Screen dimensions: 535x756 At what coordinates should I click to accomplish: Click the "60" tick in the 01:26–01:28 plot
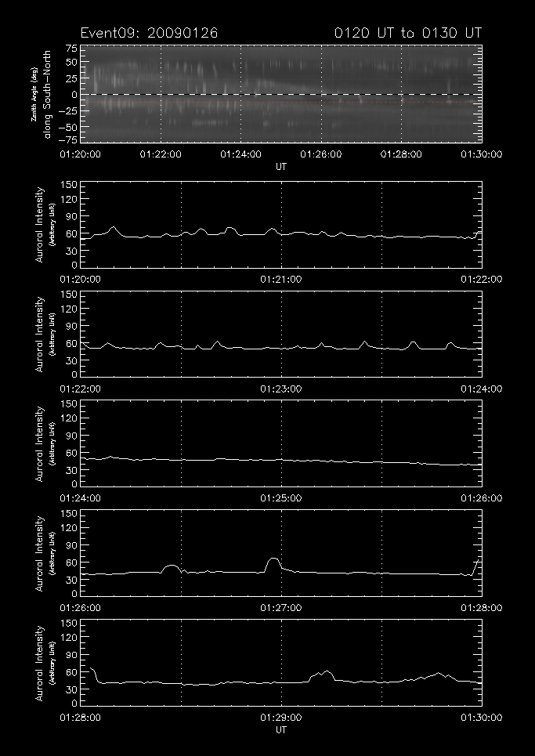click(72, 562)
